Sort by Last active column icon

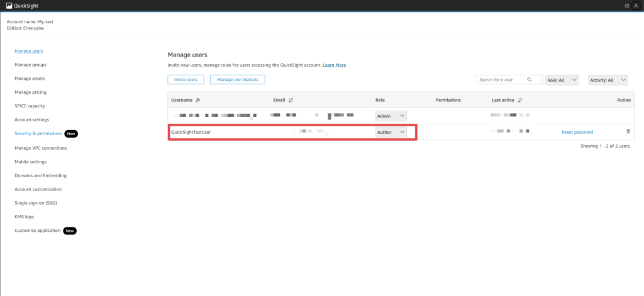520,100
